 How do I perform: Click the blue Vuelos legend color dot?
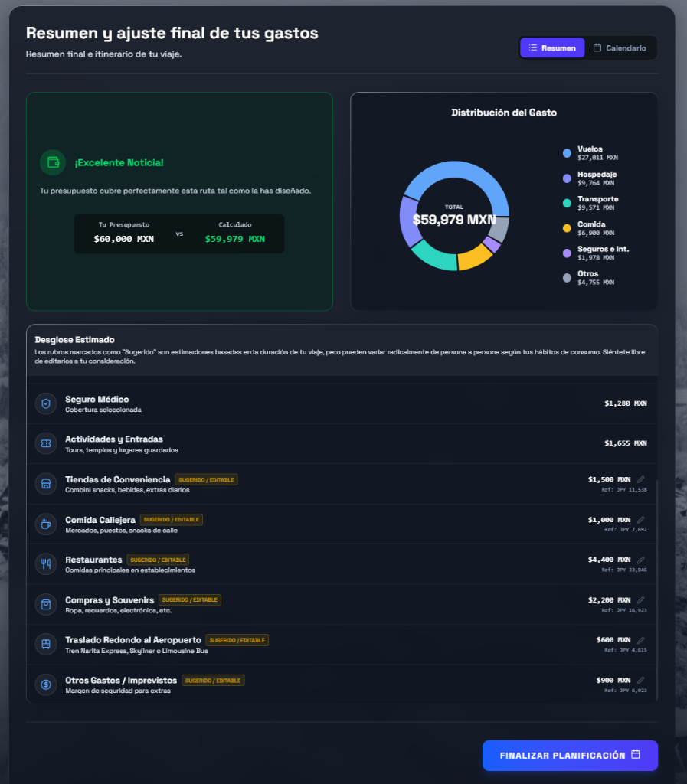(x=567, y=153)
